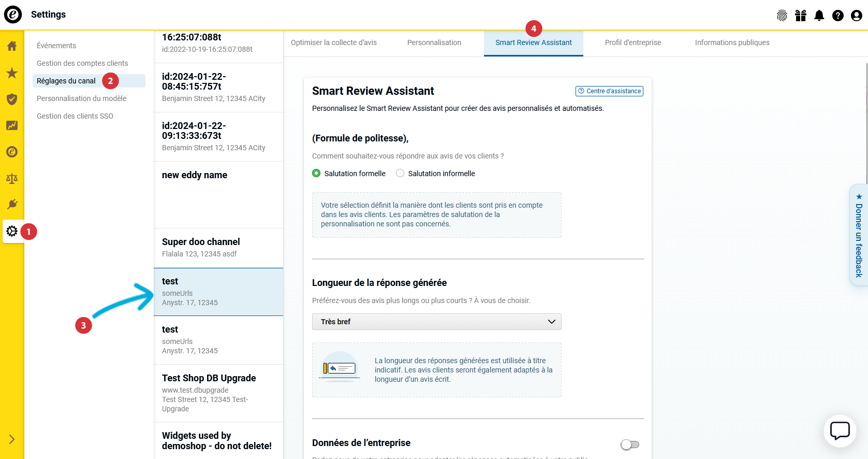Click the Centre d'assistance link
This screenshot has width=868, height=459.
pos(609,91)
